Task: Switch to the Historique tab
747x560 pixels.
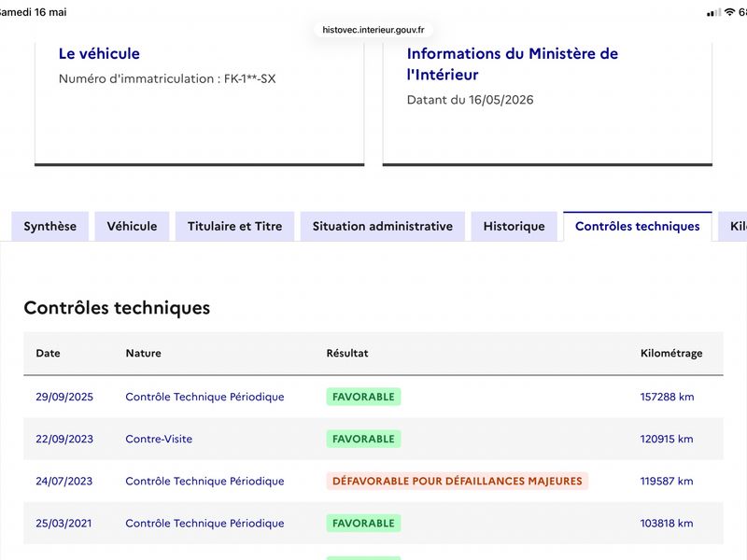Action: (514, 226)
